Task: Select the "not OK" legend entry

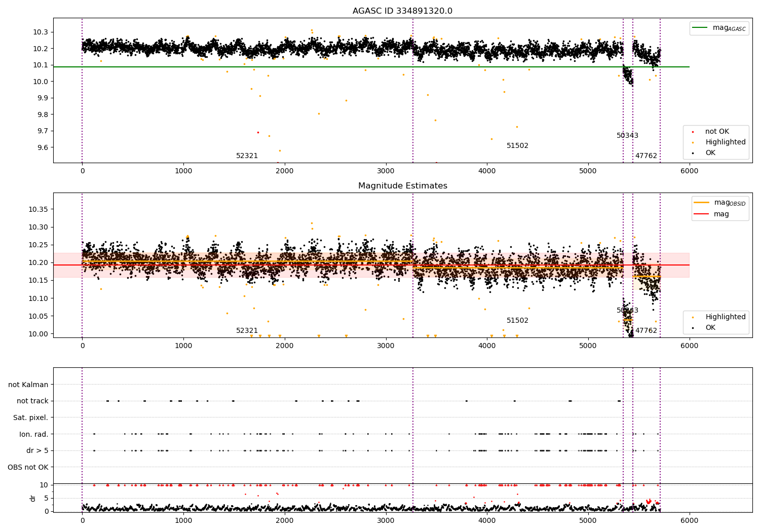Action: 717,132
